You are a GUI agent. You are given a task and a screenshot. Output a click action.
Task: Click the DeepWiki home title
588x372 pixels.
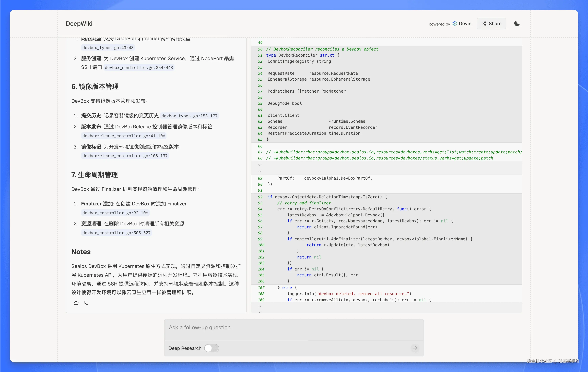pyautogui.click(x=79, y=23)
